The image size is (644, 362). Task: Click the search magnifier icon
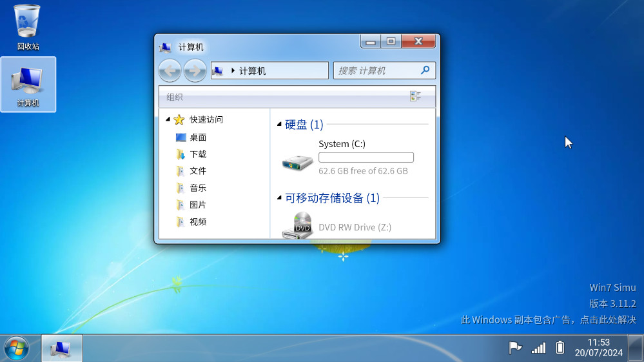coord(425,70)
